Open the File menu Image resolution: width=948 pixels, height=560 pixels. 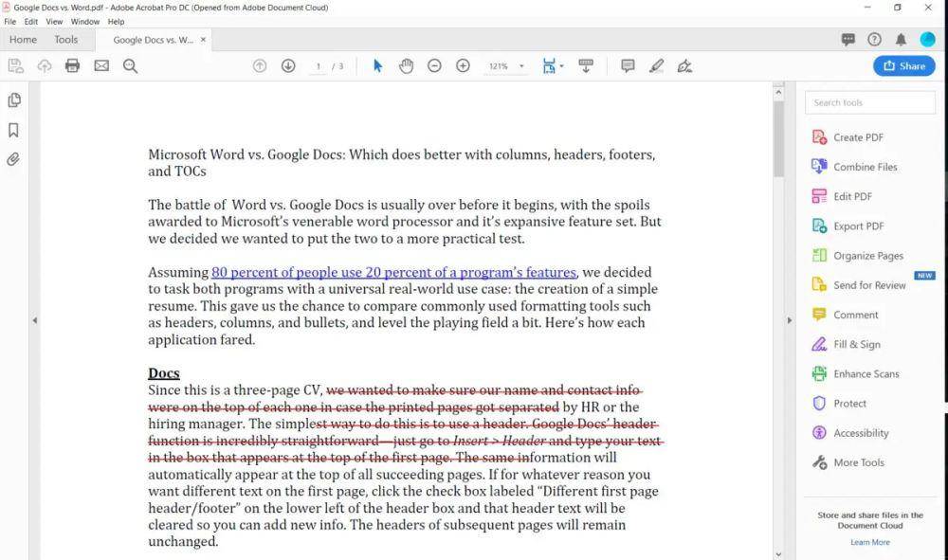[10, 21]
